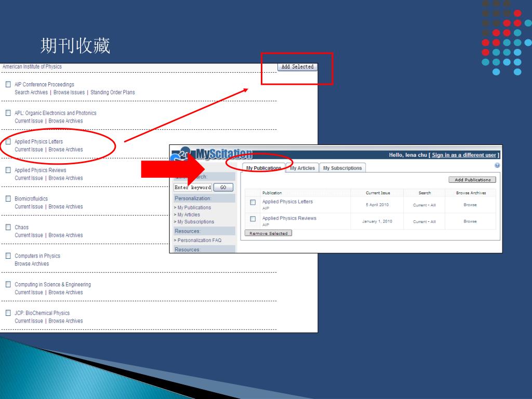Switch to the My Articles tab
Screen dimensions: 532x399
click(302, 168)
